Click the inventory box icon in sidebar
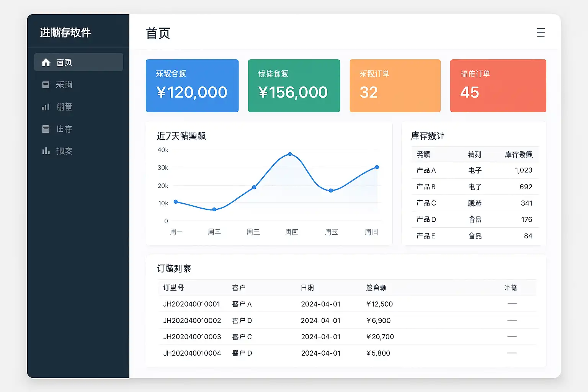 [x=46, y=129]
